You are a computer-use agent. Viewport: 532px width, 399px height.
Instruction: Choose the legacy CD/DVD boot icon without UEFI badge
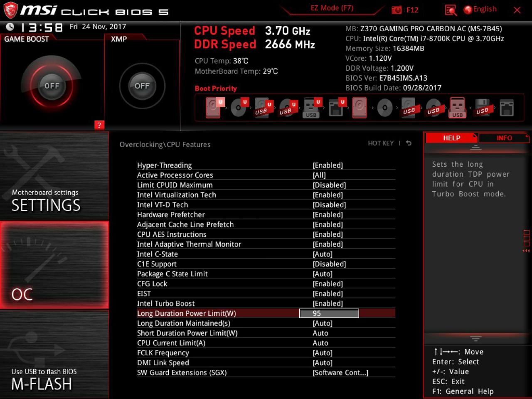tap(384, 108)
